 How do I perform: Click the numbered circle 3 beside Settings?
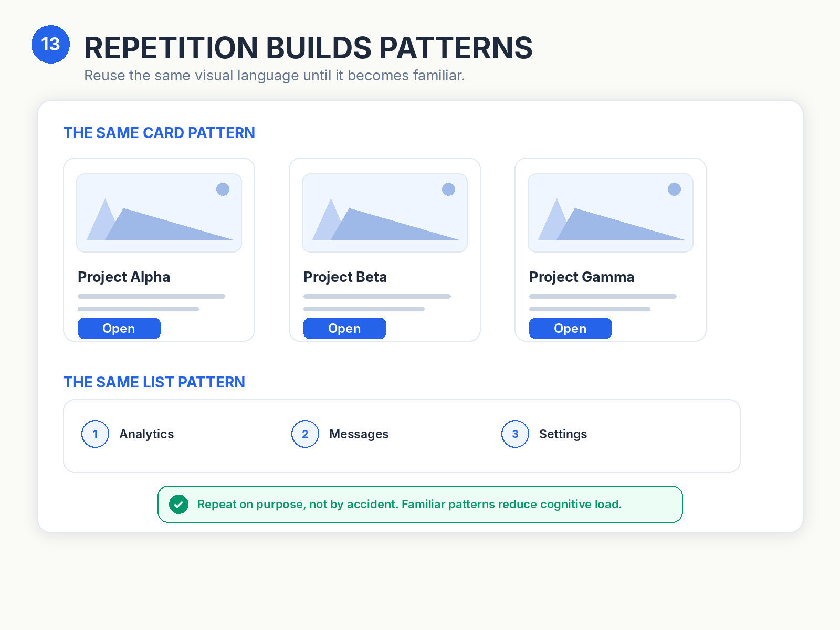[515, 434]
